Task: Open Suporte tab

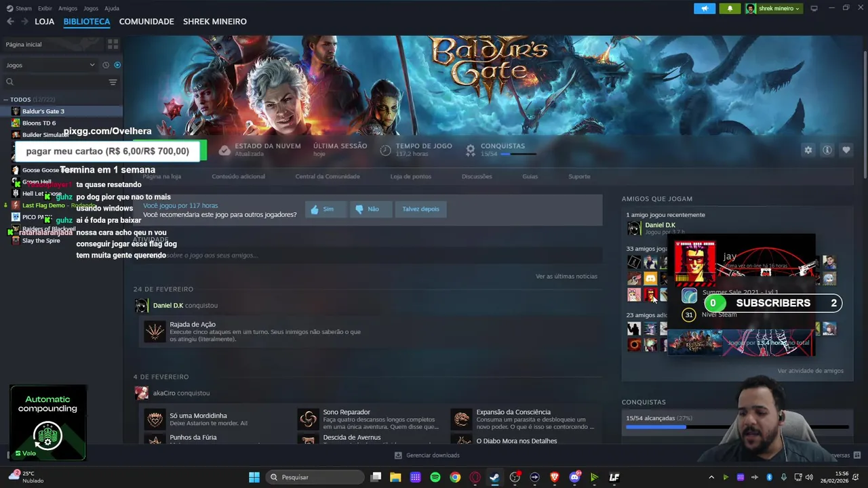Action: pyautogui.click(x=579, y=176)
